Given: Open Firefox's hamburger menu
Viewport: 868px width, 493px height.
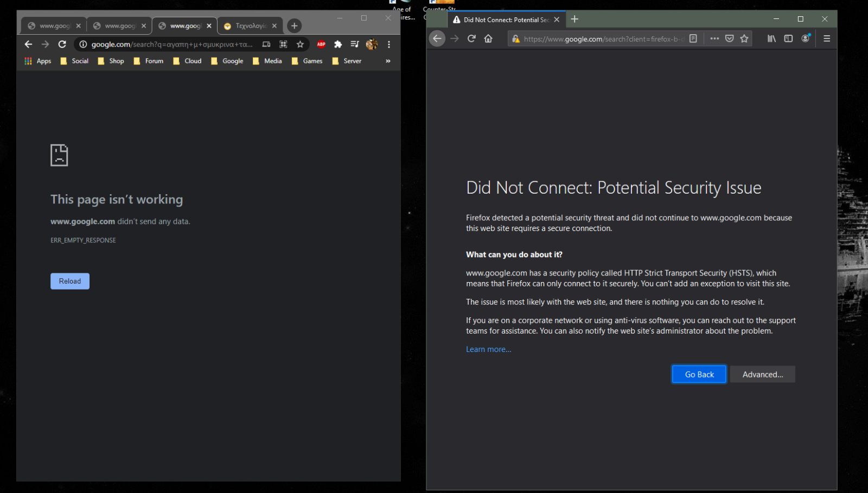Looking at the screenshot, I should 827,39.
